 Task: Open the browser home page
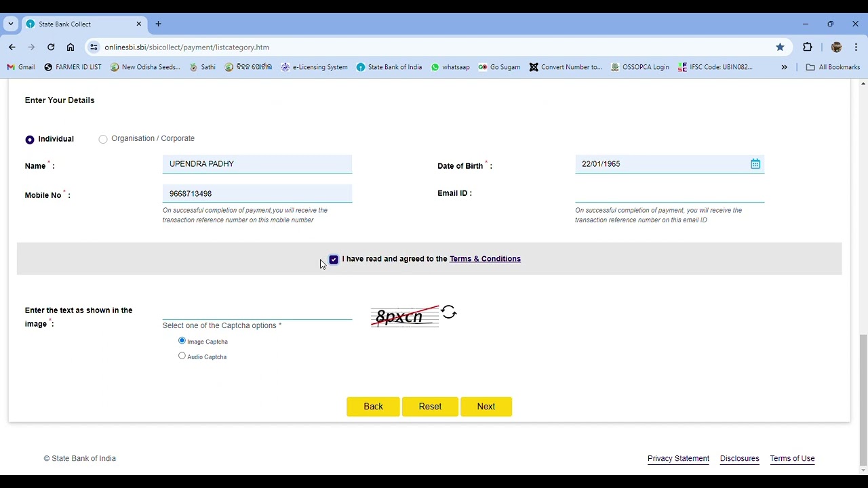click(71, 47)
